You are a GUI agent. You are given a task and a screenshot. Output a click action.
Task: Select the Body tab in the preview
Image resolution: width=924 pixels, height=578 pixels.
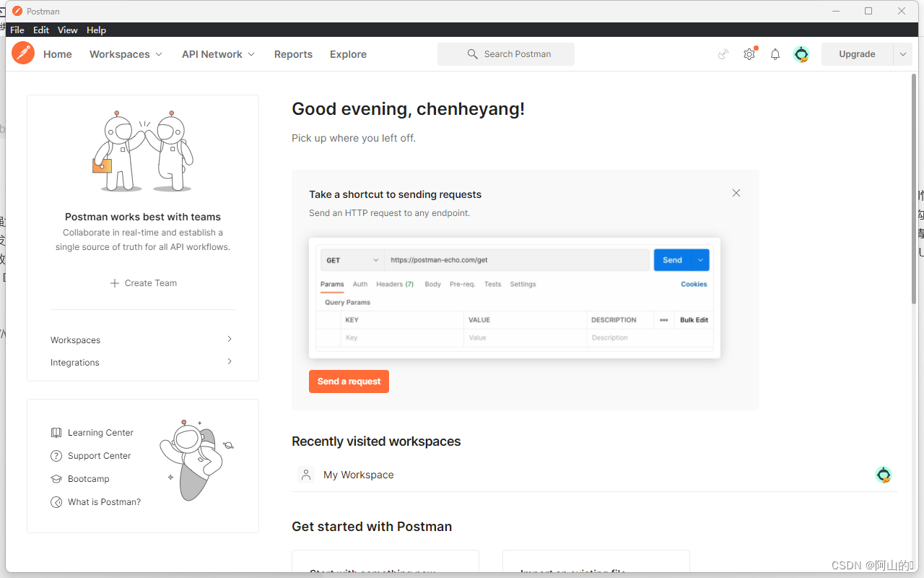(x=433, y=284)
